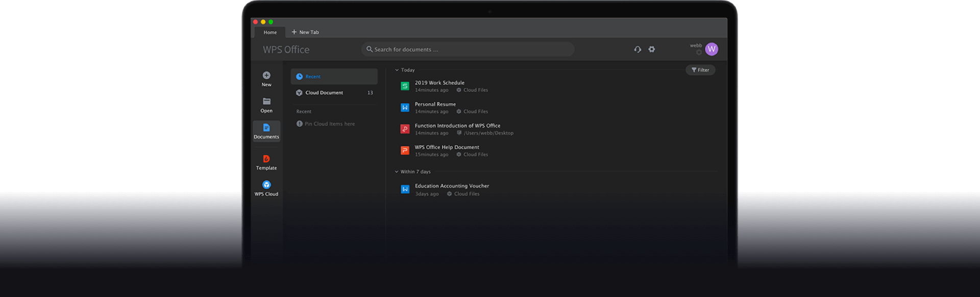Click Cloud Files location under Personal Resume
This screenshot has width=980, height=297.
point(476,112)
